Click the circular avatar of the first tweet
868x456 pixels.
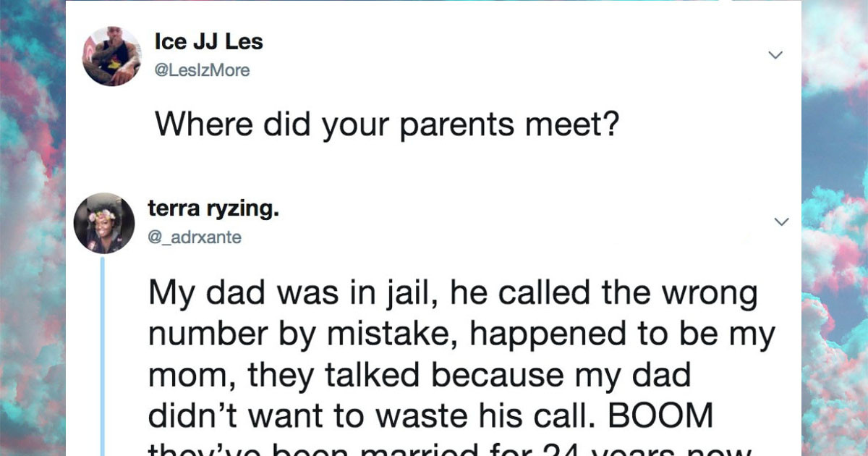coord(112,56)
